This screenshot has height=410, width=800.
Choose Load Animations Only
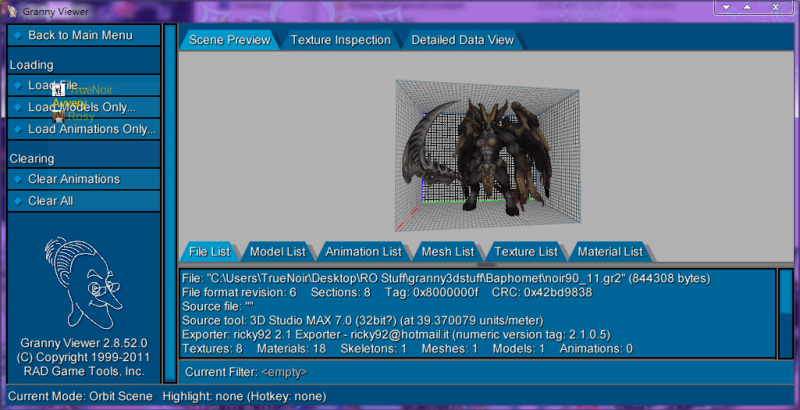coord(84,129)
